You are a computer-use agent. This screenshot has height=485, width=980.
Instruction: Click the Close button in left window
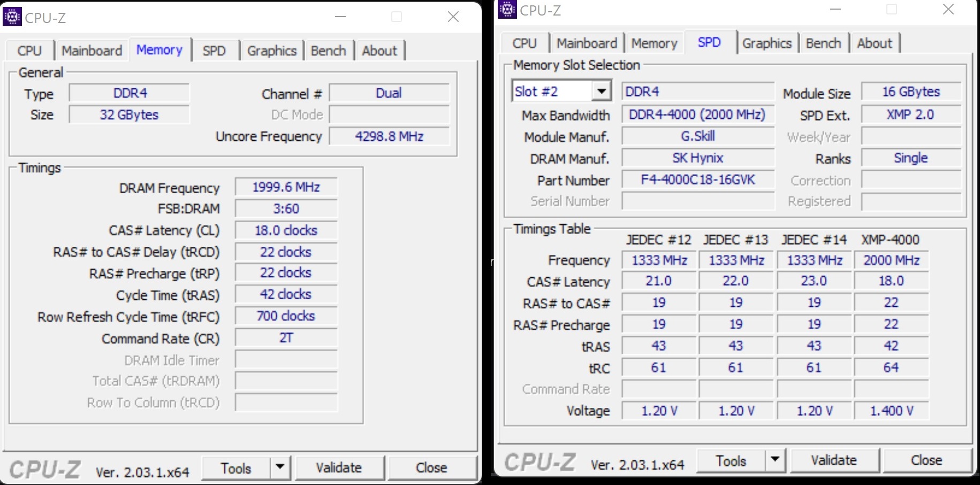click(431, 468)
